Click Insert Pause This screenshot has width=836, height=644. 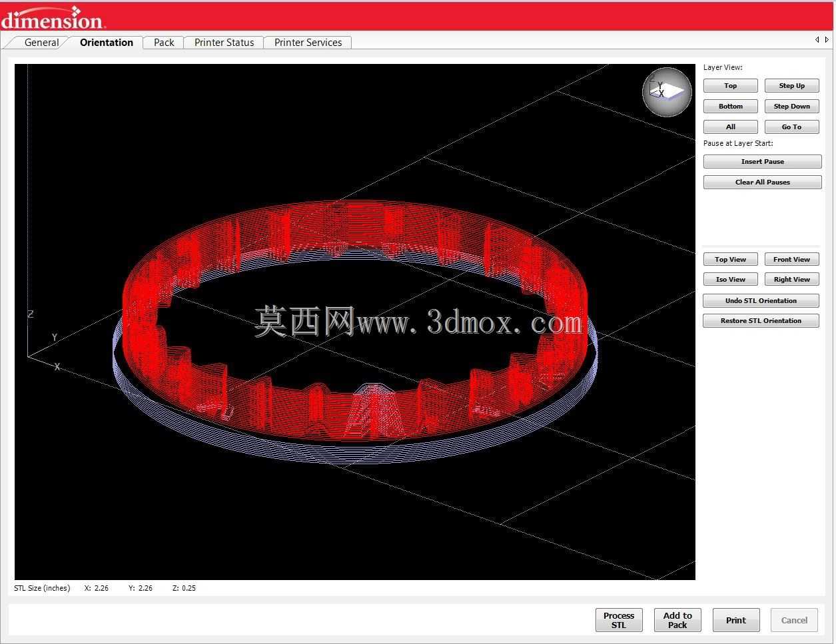click(x=762, y=162)
